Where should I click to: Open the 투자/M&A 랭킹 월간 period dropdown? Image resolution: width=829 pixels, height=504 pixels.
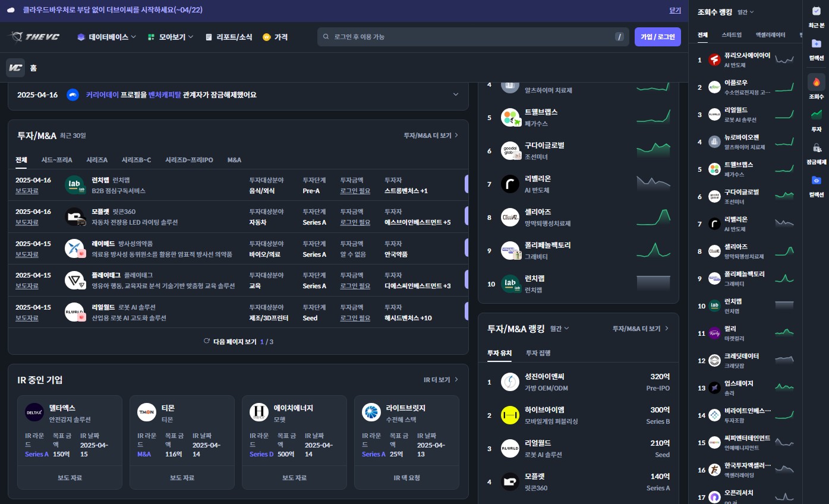coord(559,328)
